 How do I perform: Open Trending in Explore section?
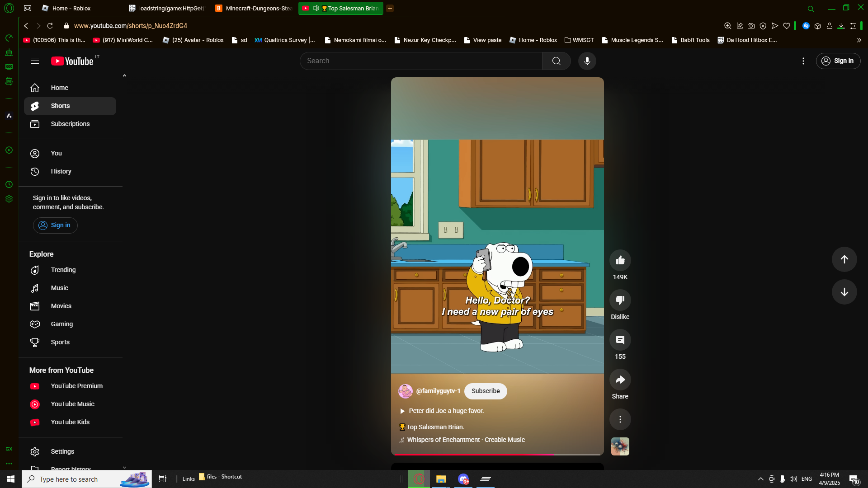pyautogui.click(x=70, y=270)
